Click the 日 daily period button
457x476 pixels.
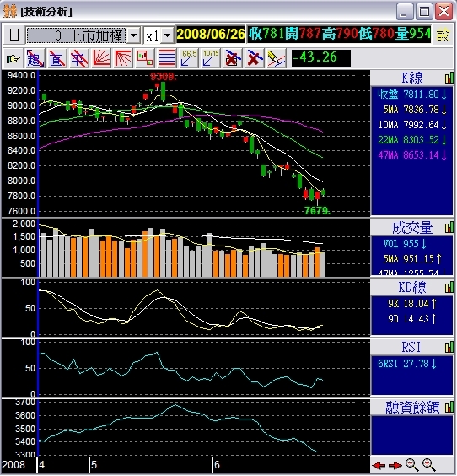tap(13, 35)
